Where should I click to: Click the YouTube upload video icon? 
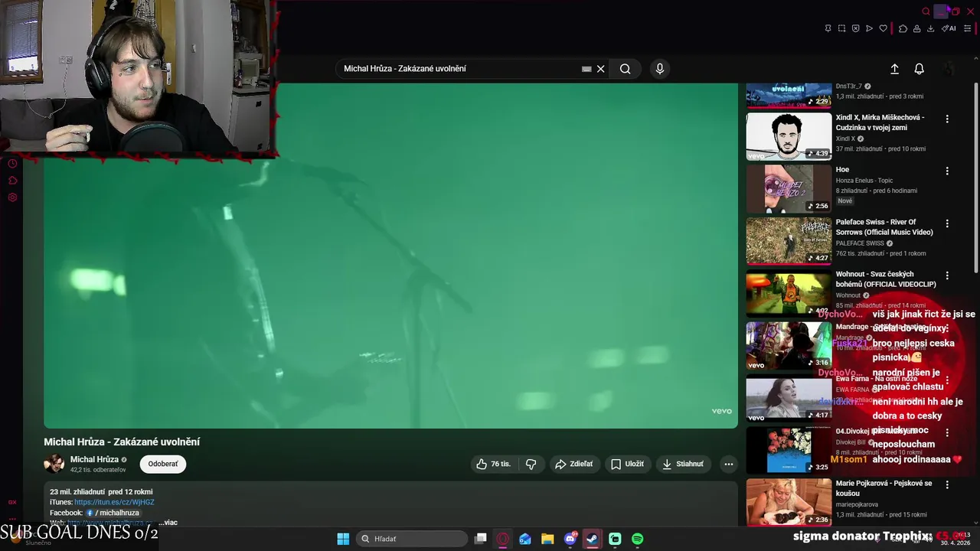[x=894, y=69]
